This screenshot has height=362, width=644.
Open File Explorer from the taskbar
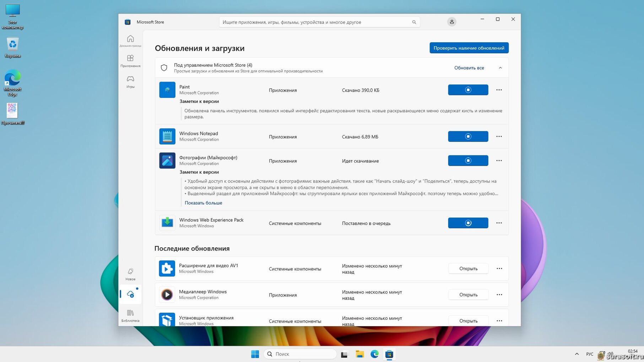(359, 354)
